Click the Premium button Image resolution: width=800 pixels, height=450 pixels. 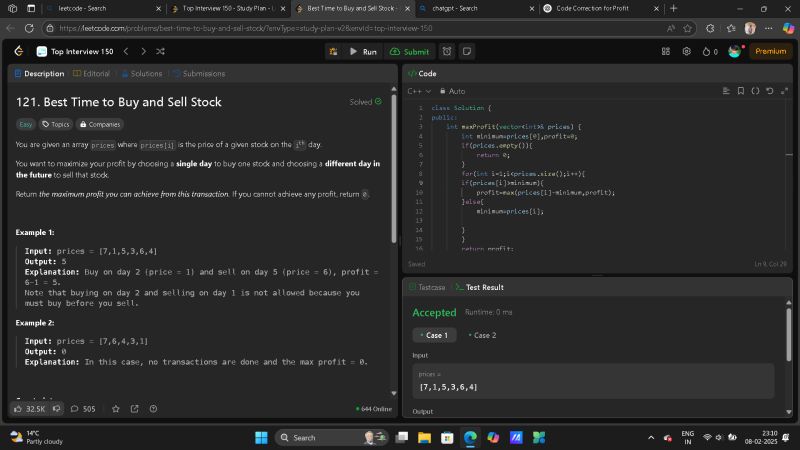[770, 51]
